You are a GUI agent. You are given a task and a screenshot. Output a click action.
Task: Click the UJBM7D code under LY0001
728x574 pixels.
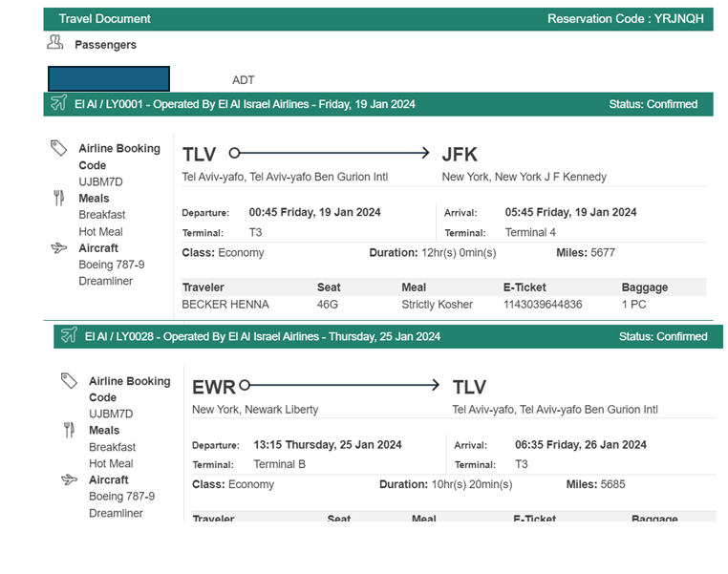tap(100, 181)
